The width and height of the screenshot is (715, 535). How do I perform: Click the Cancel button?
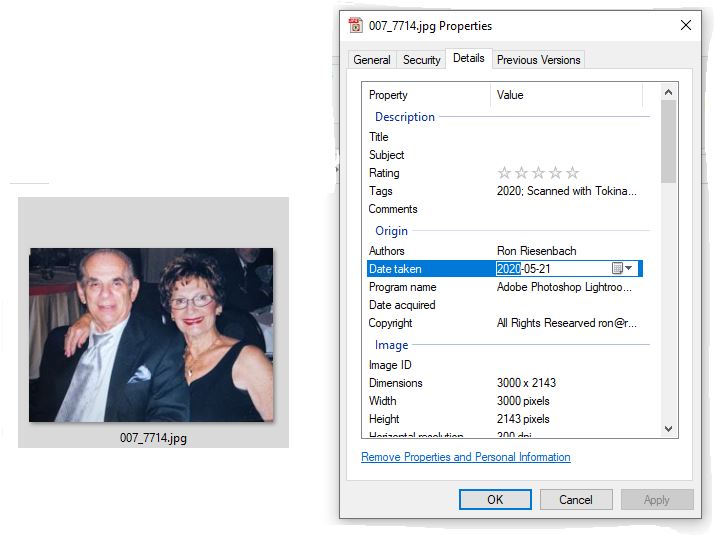576,500
